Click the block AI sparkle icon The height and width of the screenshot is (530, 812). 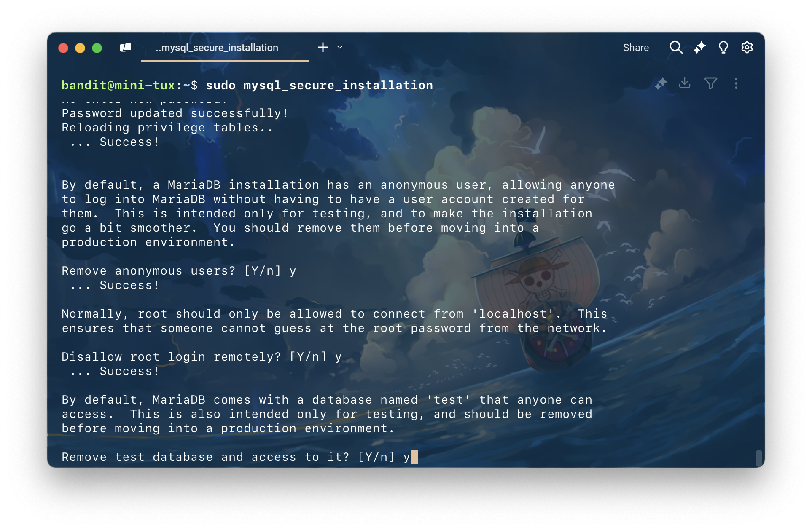(661, 83)
